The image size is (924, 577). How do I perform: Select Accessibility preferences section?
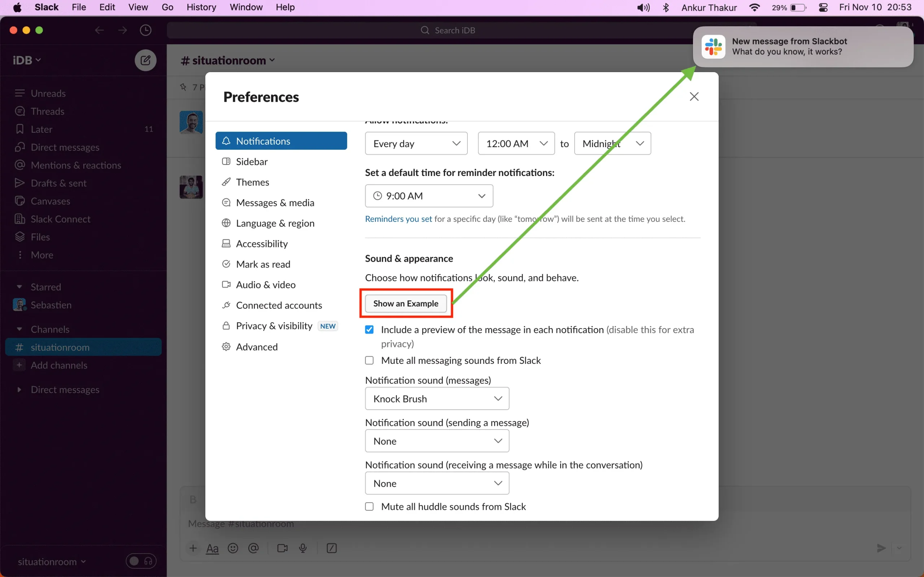click(261, 243)
